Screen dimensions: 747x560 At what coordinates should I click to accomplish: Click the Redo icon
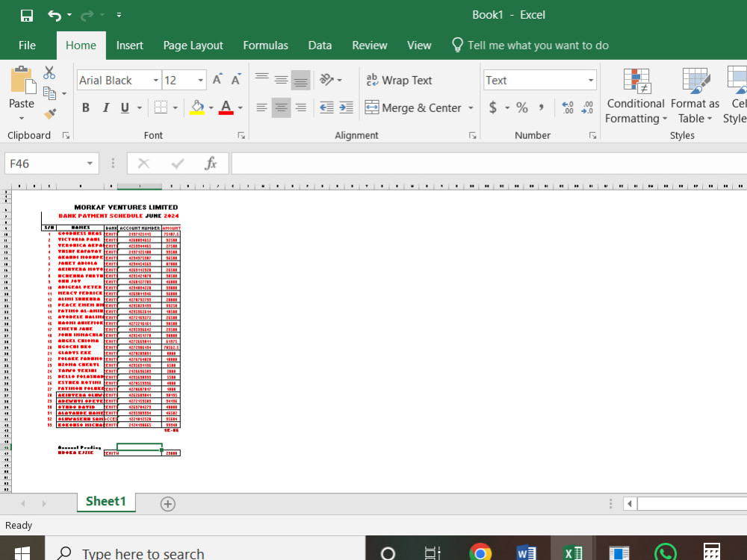coord(87,16)
